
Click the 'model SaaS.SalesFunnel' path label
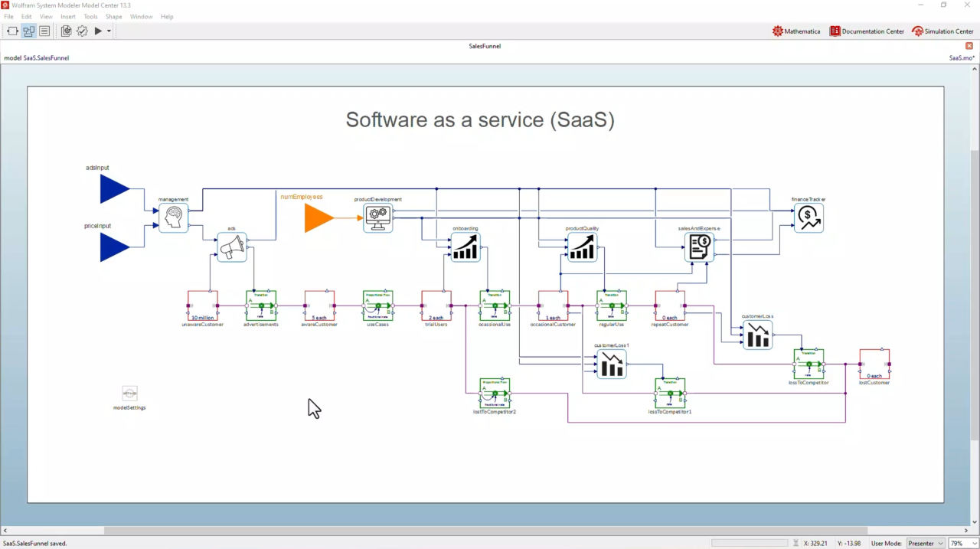point(37,58)
